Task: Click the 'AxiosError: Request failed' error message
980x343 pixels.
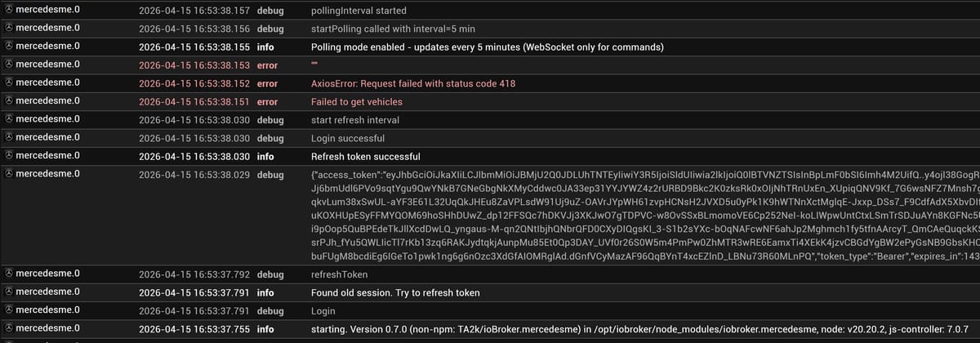Action: 426,83
